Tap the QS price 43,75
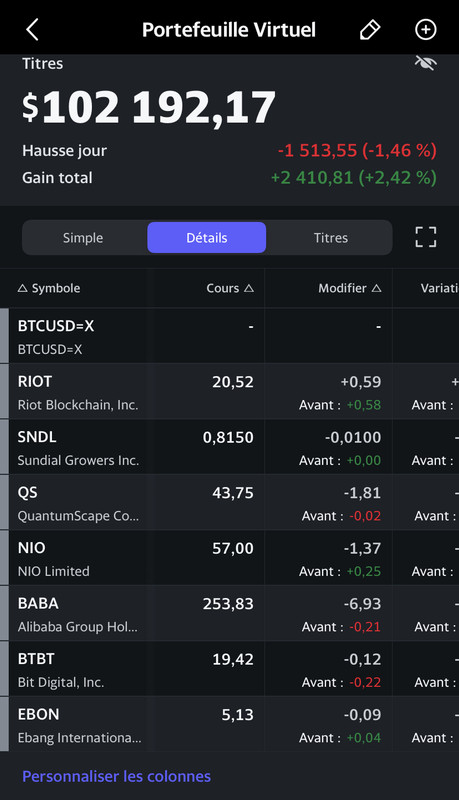Viewport: 459px width, 800px height. coord(233,493)
